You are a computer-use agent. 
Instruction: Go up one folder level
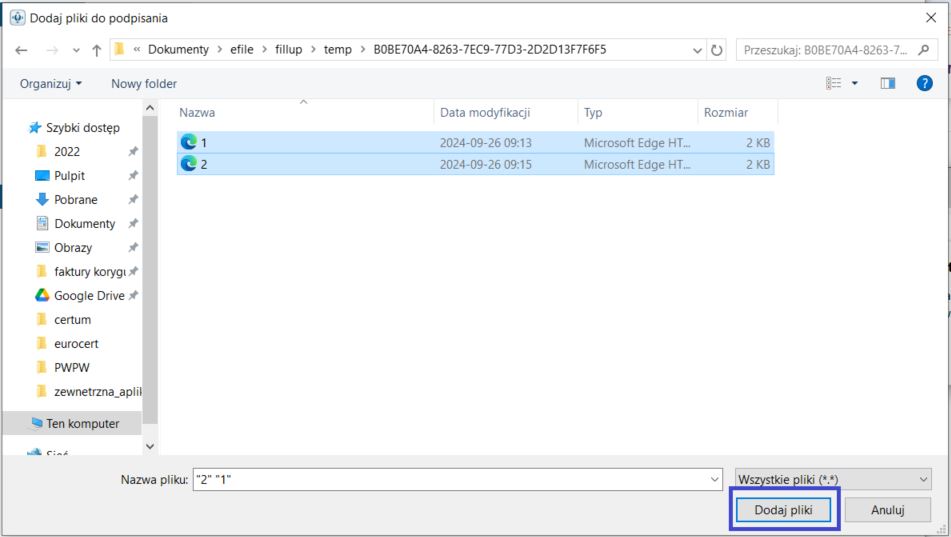tap(96, 50)
